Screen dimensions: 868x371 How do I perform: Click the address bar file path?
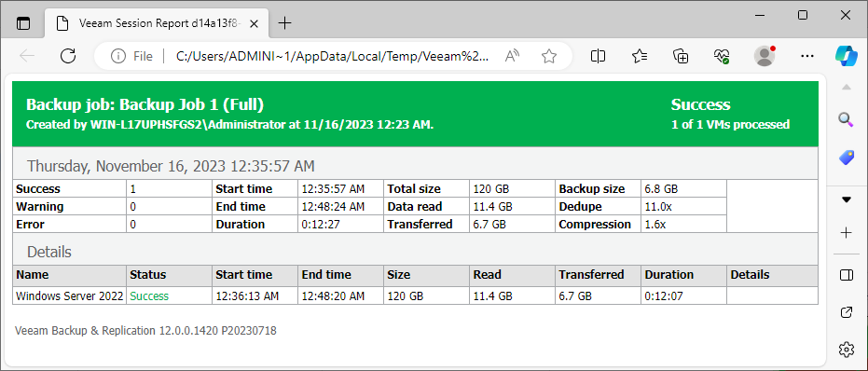[333, 55]
